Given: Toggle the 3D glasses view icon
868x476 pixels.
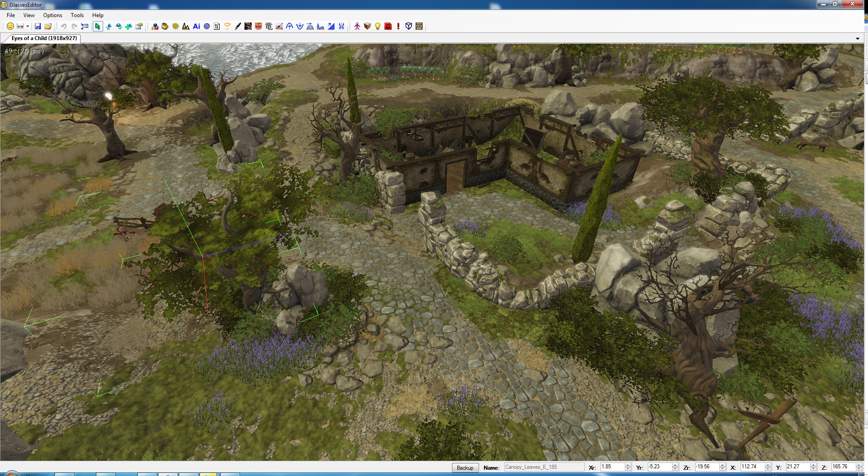Looking at the screenshot, I should (x=20, y=27).
